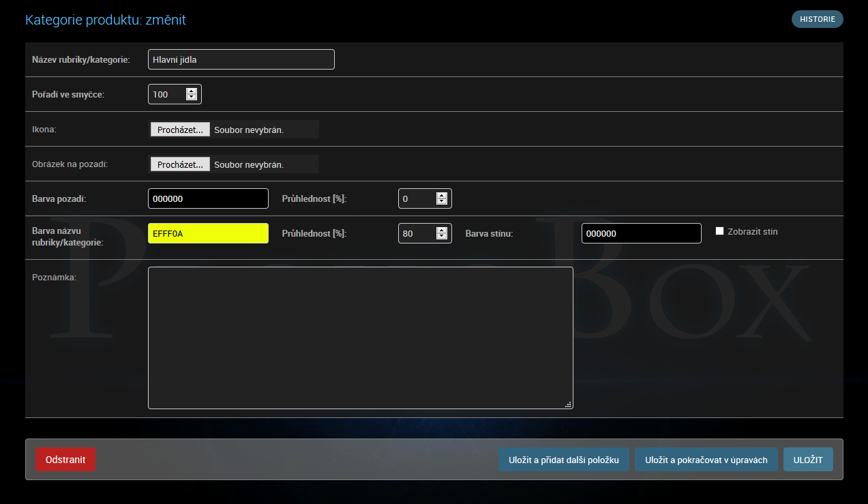
Task: Decrease background 'Průhlednost' with down arrow
Action: pyautogui.click(x=442, y=202)
